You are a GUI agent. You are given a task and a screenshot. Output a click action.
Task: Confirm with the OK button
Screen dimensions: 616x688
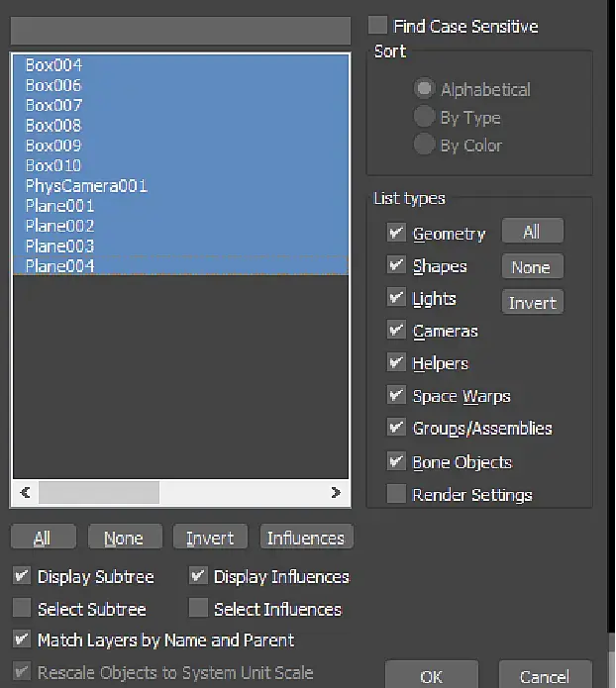[x=431, y=676]
